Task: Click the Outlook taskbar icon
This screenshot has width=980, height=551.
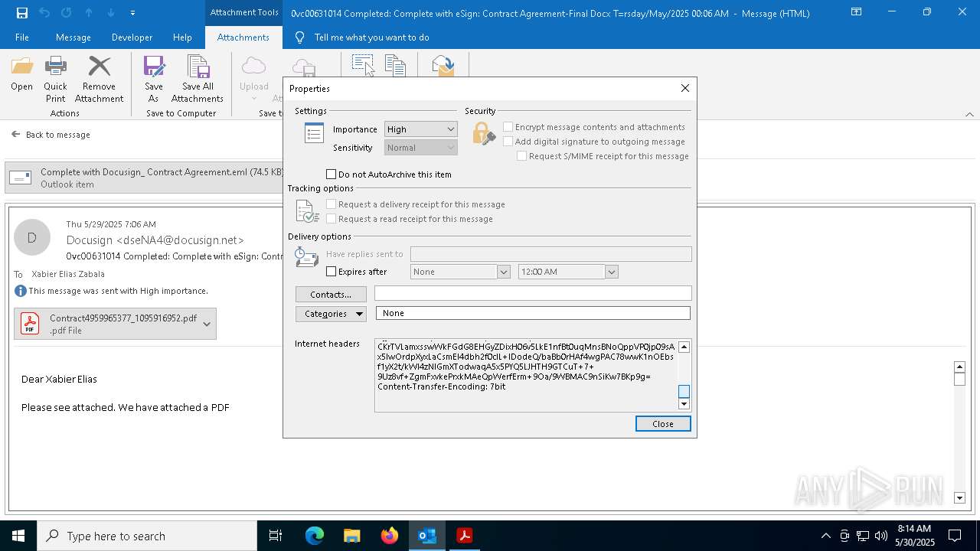Action: (x=426, y=536)
